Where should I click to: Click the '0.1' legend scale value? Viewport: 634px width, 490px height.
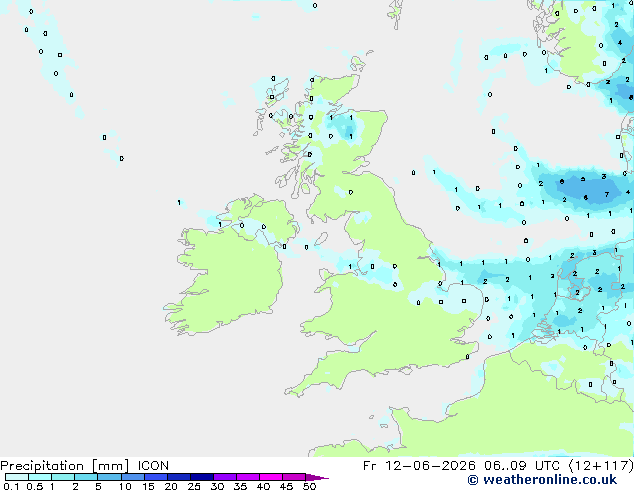click(11, 486)
